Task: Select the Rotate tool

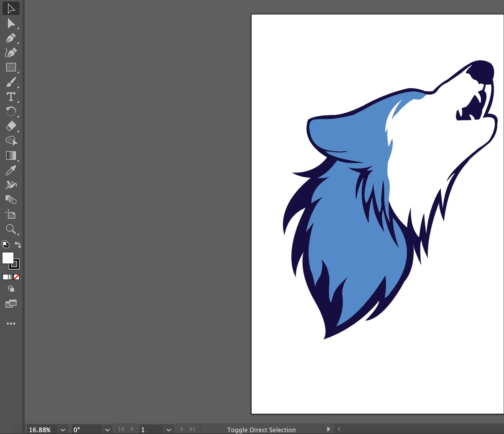Action: [11, 111]
